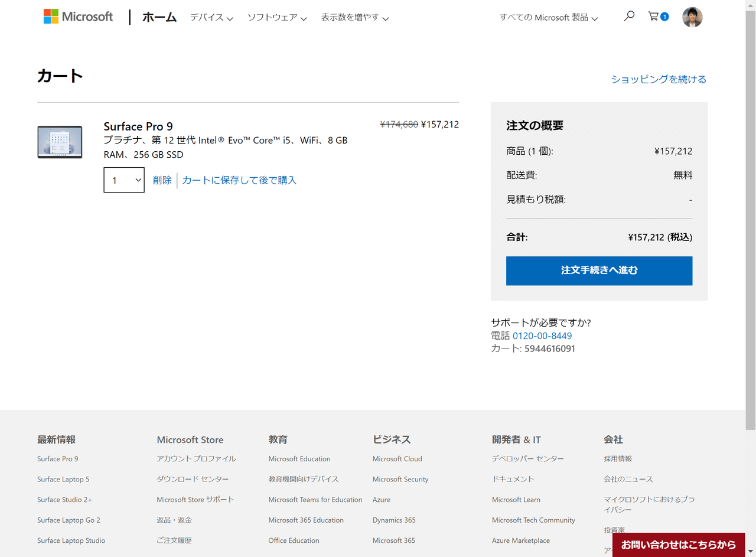Expand the ソフトウェア menu
This screenshot has height=557, width=756.
tap(276, 18)
